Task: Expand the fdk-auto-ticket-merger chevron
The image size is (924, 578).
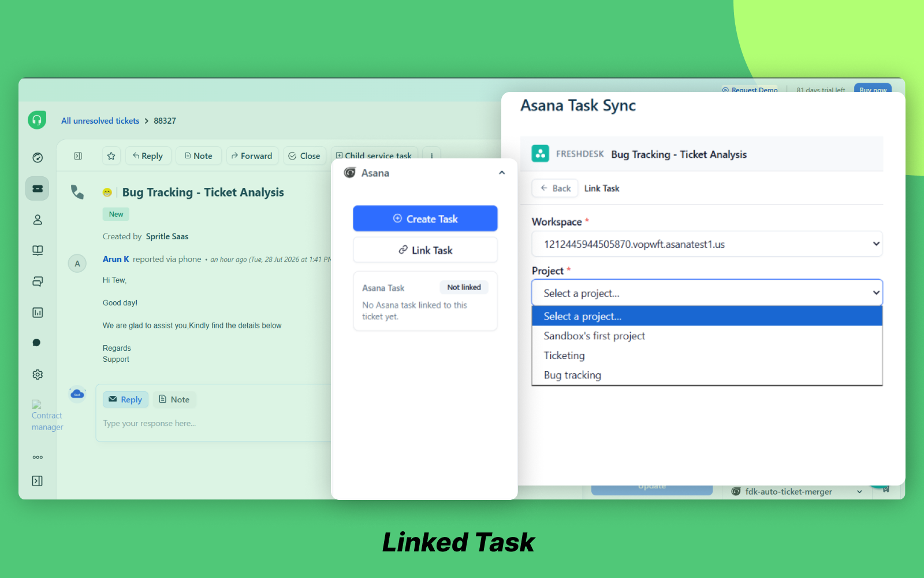Action: tap(859, 492)
